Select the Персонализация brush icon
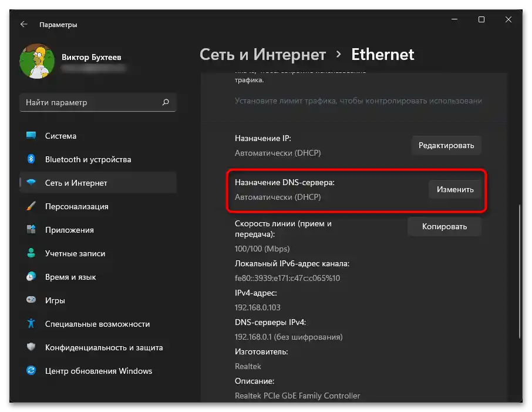This screenshot has height=412, width=532. point(32,206)
